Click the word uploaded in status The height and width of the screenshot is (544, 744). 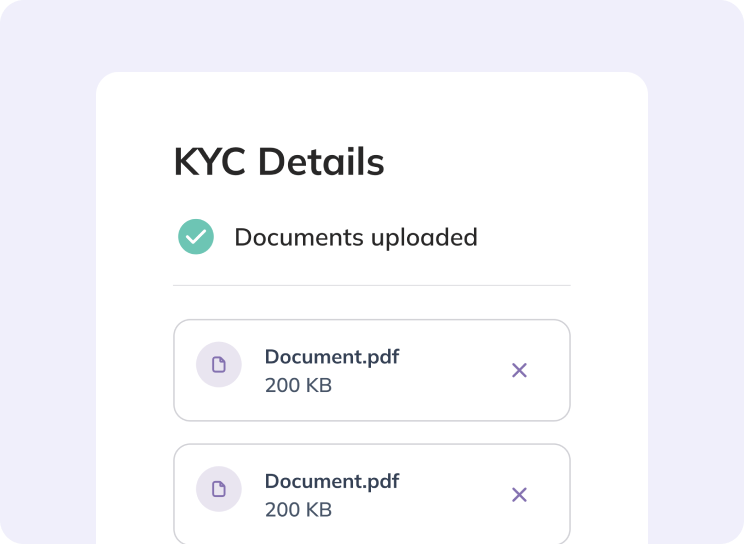click(x=424, y=237)
